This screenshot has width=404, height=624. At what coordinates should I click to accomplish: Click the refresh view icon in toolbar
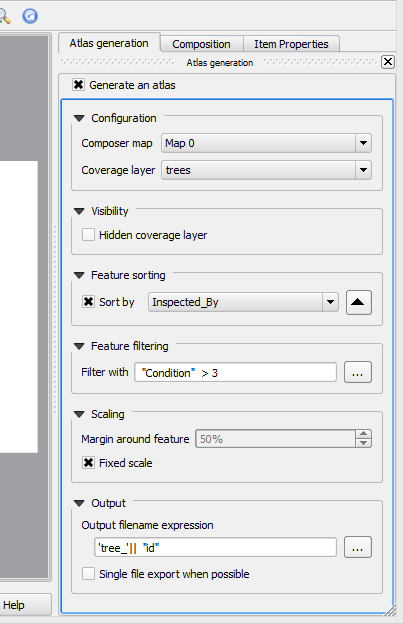click(30, 16)
